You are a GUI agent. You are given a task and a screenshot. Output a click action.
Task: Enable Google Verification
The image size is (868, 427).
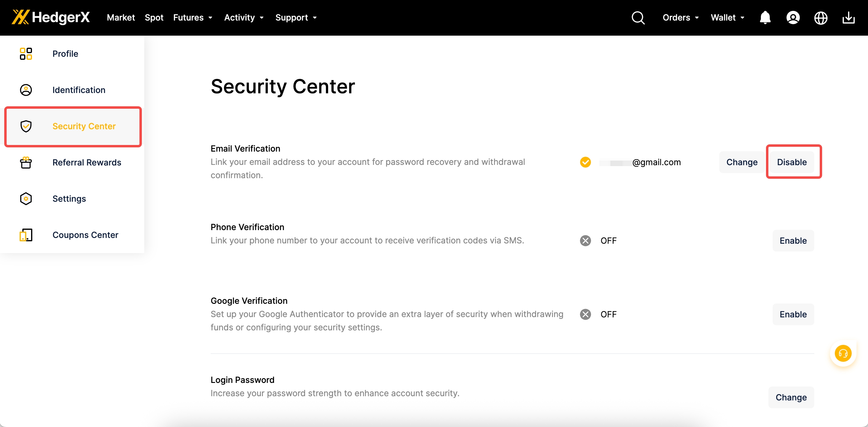tap(793, 314)
